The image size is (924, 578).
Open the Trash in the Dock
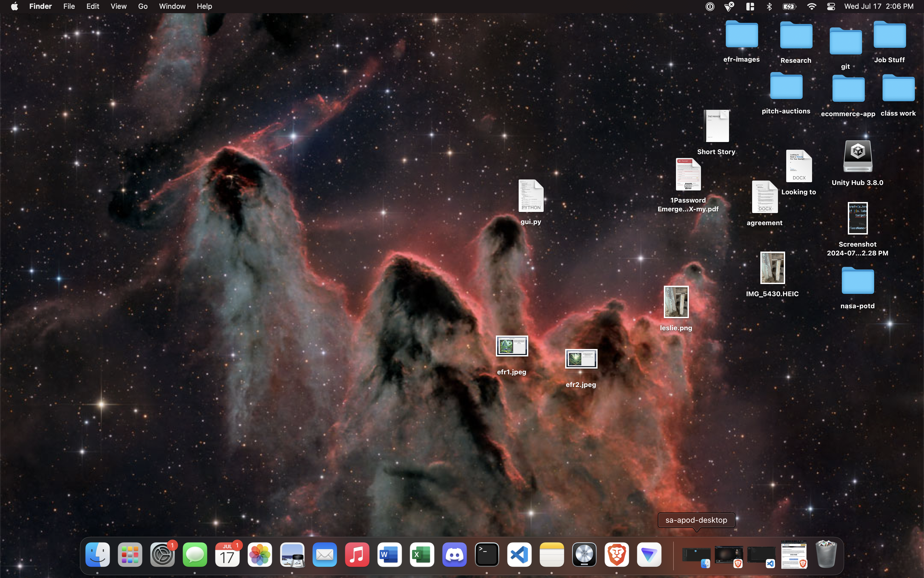pyautogui.click(x=826, y=554)
